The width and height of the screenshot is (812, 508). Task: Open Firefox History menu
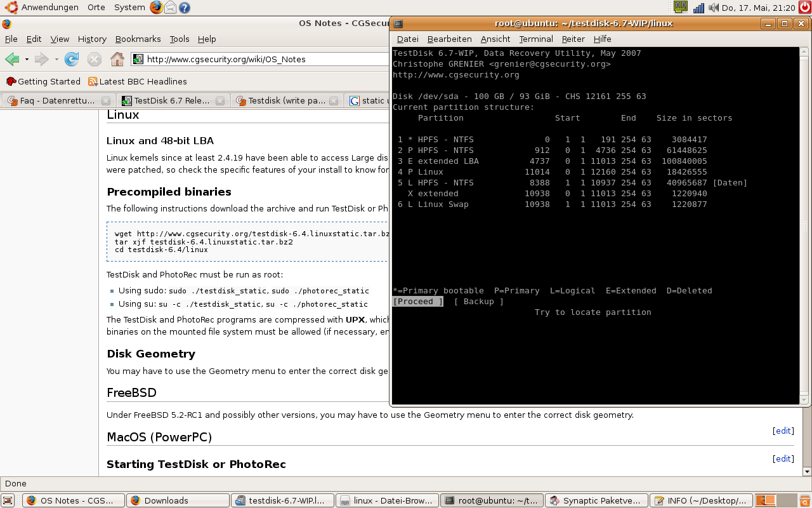[x=93, y=39]
